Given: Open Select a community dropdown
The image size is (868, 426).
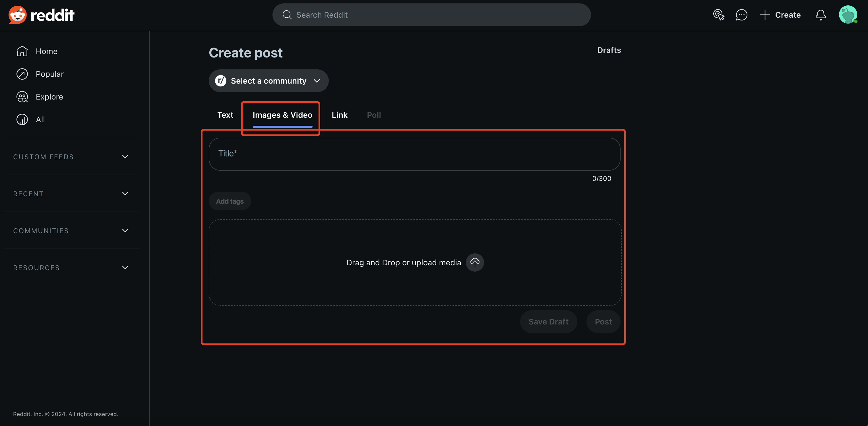Looking at the screenshot, I should [x=268, y=81].
